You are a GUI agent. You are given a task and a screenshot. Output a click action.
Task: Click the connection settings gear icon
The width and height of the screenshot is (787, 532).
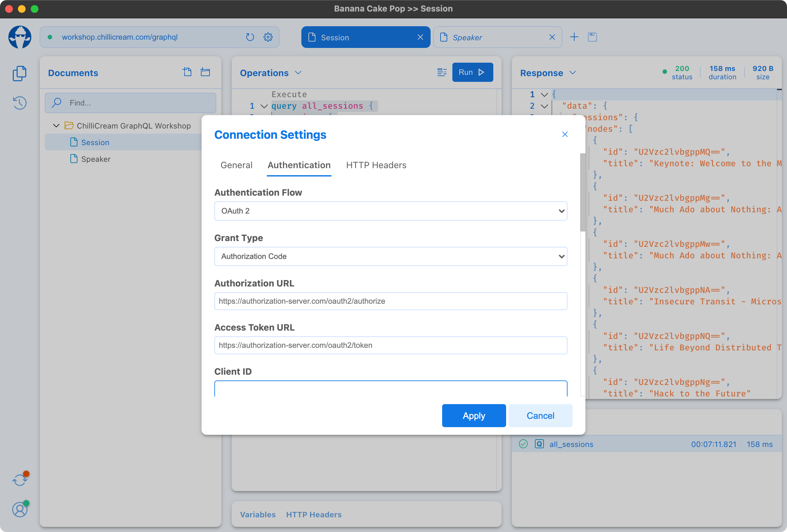[268, 37]
